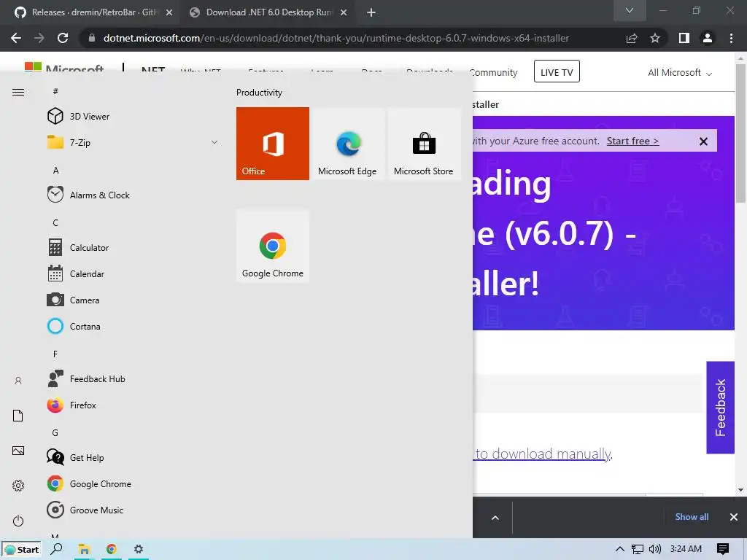Reload the current page
The height and width of the screenshot is (560, 747).
(x=63, y=38)
